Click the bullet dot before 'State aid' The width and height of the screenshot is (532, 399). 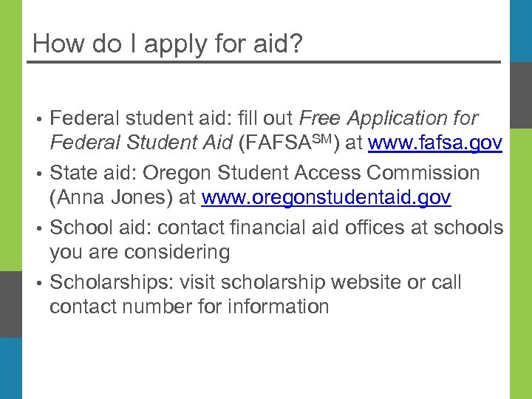37,174
